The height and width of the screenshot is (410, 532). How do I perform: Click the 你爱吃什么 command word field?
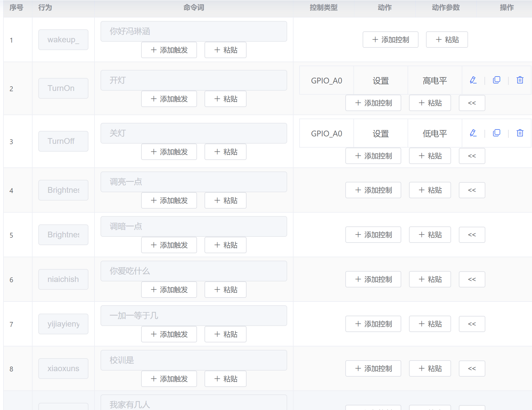click(x=194, y=271)
